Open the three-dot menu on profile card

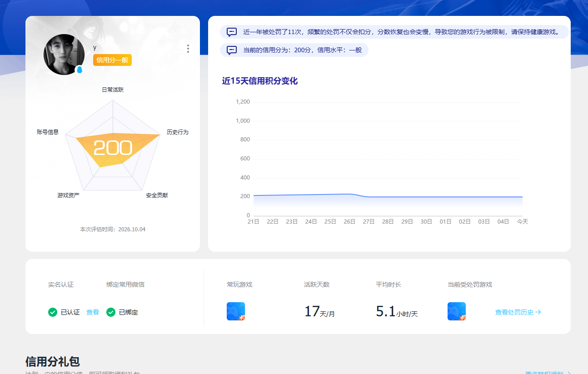[188, 49]
